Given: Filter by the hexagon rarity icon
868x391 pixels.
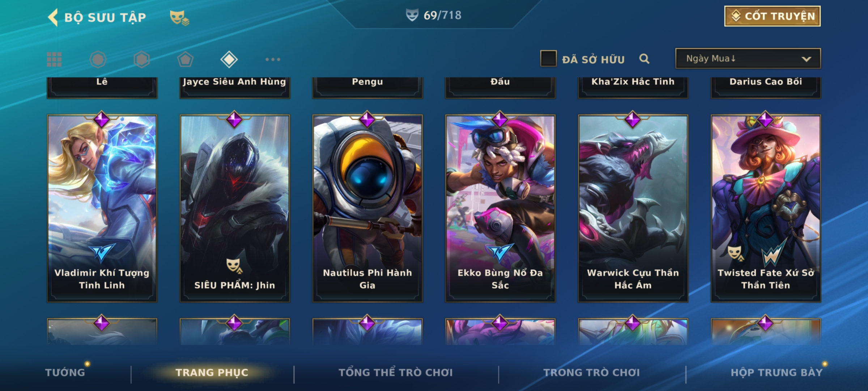Looking at the screenshot, I should (x=141, y=59).
